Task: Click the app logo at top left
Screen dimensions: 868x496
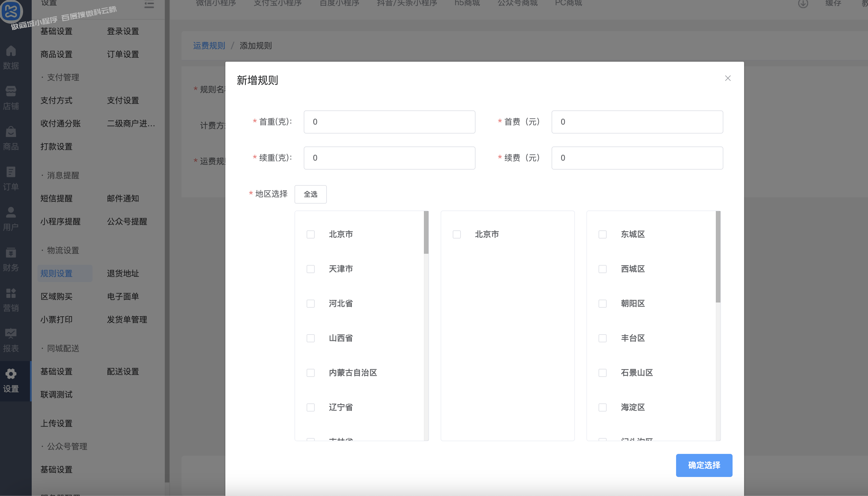Action: point(12,11)
